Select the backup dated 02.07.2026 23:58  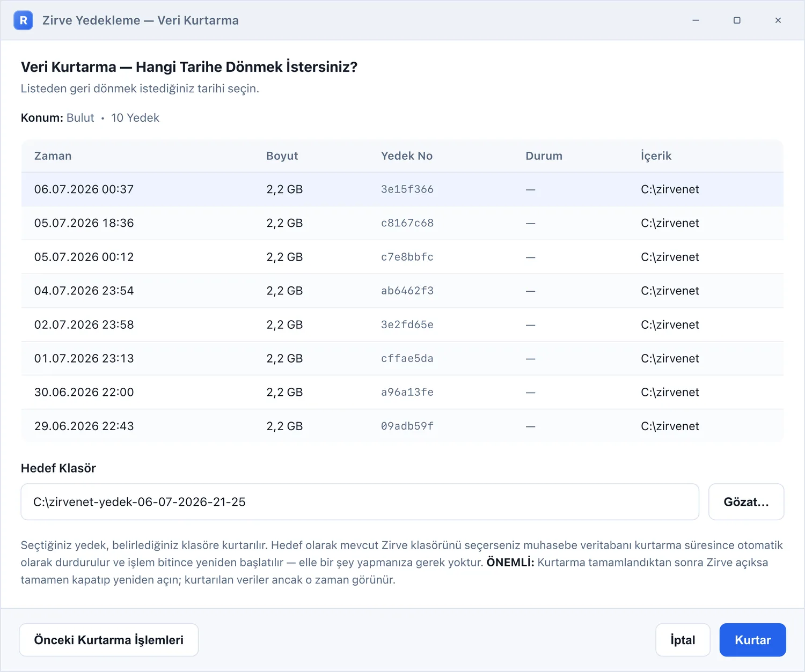pyautogui.click(x=402, y=324)
